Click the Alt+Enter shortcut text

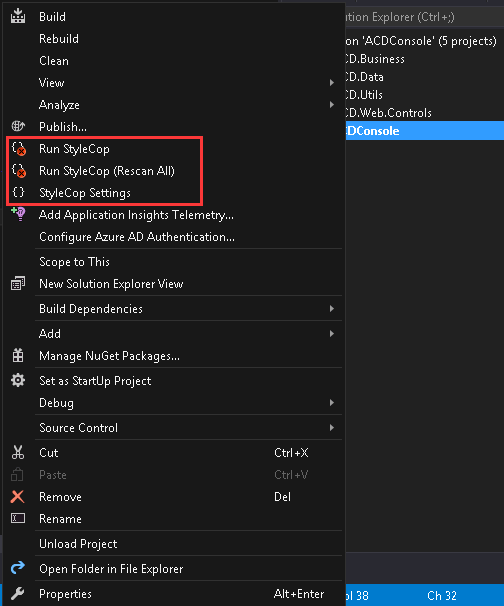tap(299, 594)
